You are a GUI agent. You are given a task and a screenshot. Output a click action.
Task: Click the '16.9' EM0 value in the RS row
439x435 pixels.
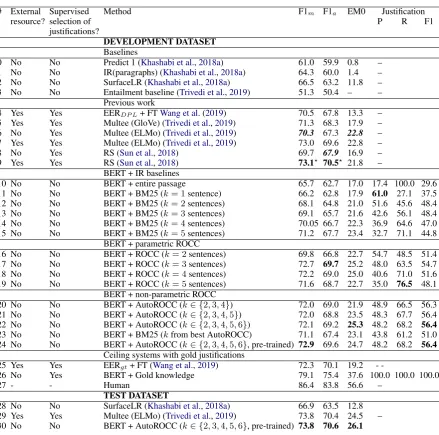(355, 153)
